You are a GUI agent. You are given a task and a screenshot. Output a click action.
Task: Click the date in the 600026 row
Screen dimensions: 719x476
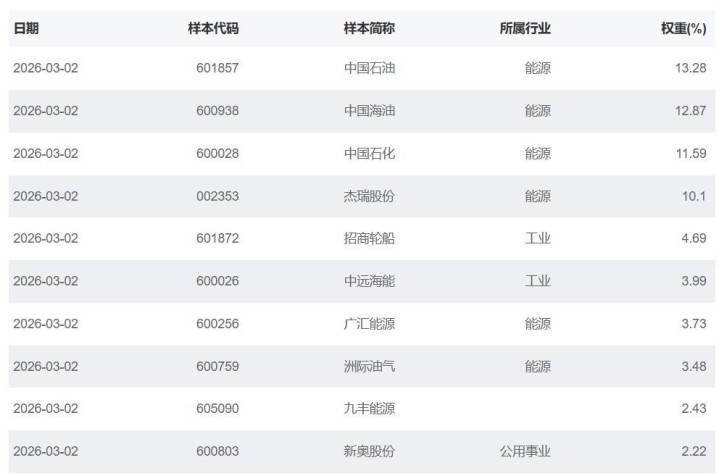(46, 281)
